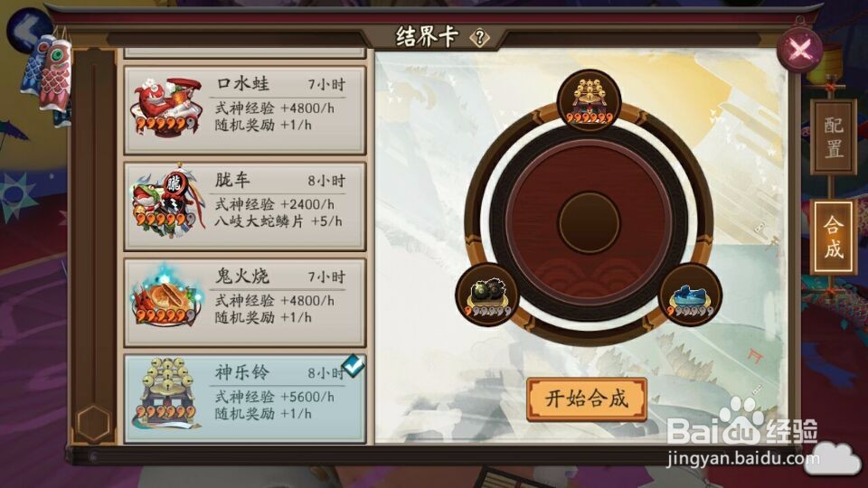This screenshot has width=868, height=488.
Task: Click the 口水蛙 card icon
Action: (166, 108)
